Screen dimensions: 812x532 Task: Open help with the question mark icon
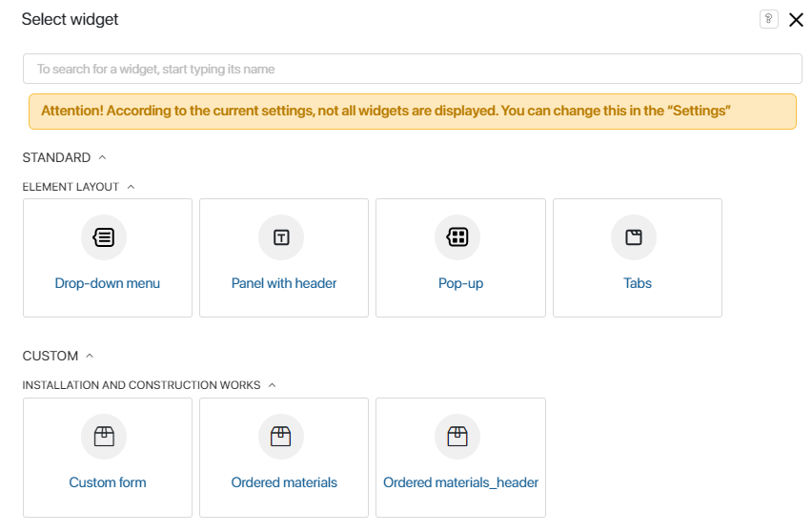pyautogui.click(x=768, y=19)
